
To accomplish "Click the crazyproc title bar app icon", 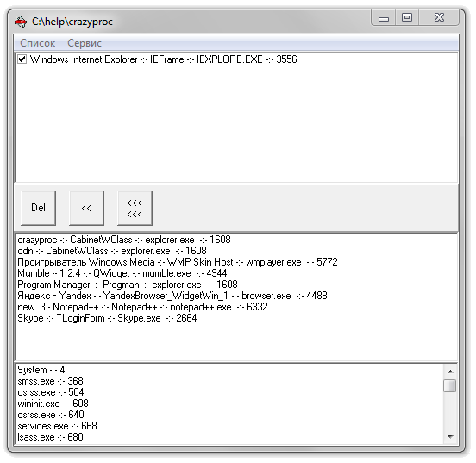I will pyautogui.click(x=21, y=22).
